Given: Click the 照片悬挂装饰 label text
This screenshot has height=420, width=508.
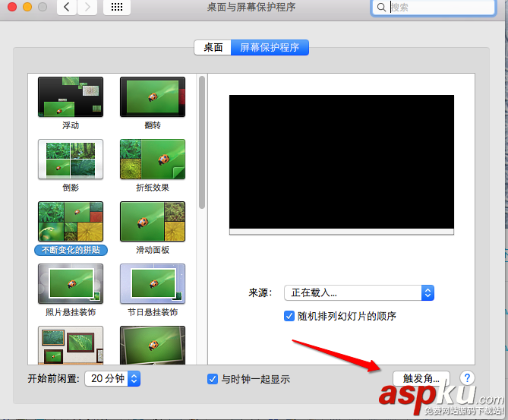Looking at the screenshot, I should click(71, 312).
